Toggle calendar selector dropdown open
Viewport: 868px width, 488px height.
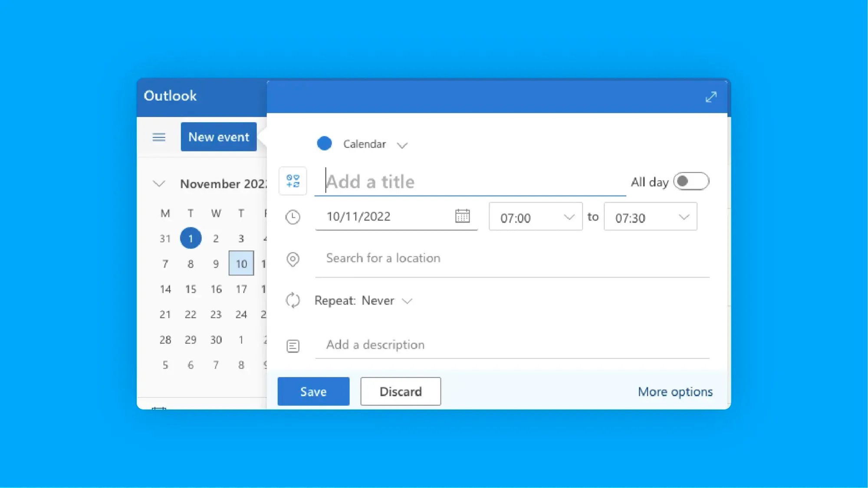coord(402,144)
